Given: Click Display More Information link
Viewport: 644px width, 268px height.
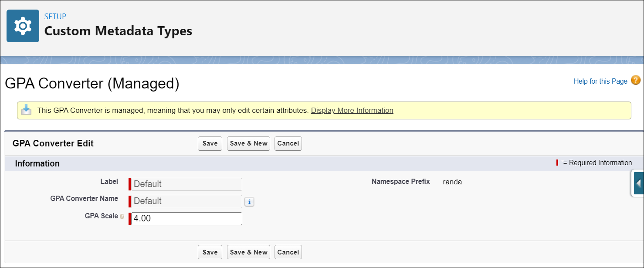Looking at the screenshot, I should [x=352, y=111].
